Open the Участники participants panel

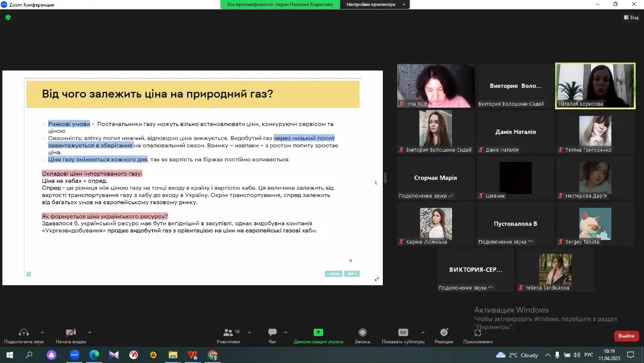[x=228, y=333]
